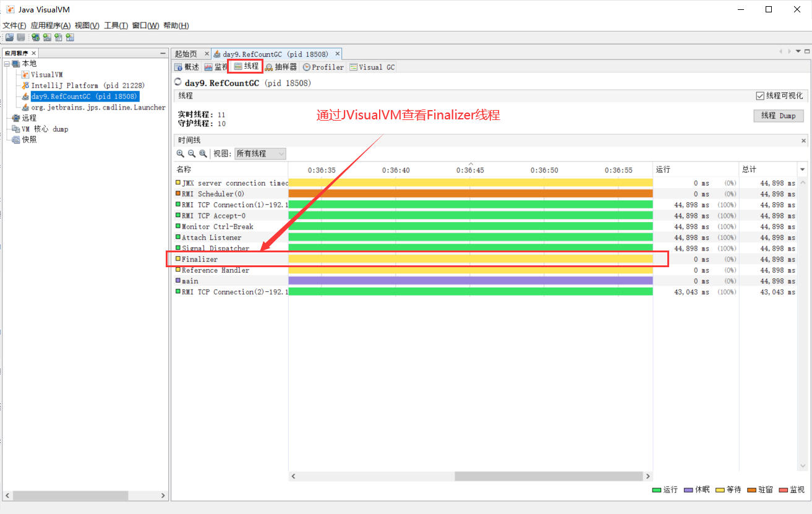
Task: Click the timeline scrollbar left arrow
Action: point(293,476)
